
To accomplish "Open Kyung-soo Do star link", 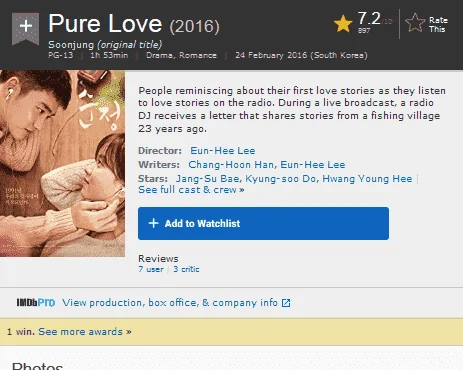I will [280, 179].
